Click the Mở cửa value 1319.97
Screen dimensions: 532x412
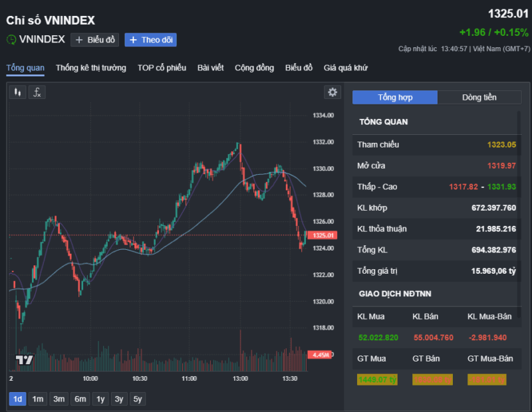pyautogui.click(x=501, y=166)
